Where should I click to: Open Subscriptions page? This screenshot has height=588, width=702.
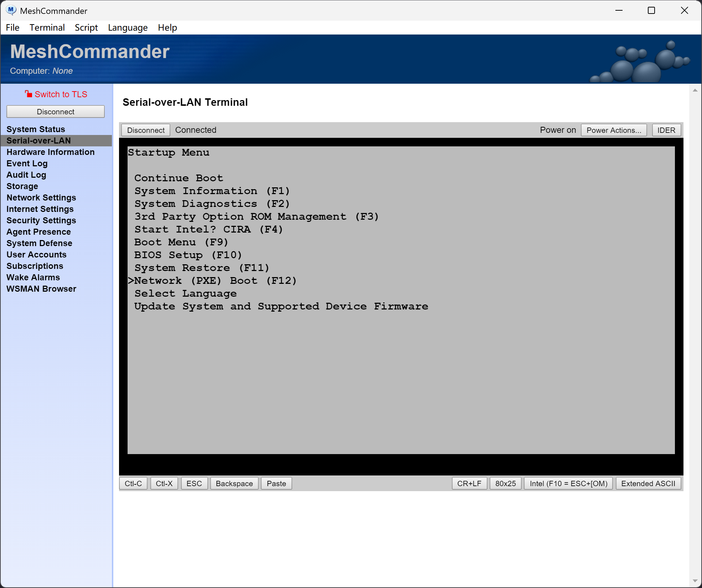point(35,266)
